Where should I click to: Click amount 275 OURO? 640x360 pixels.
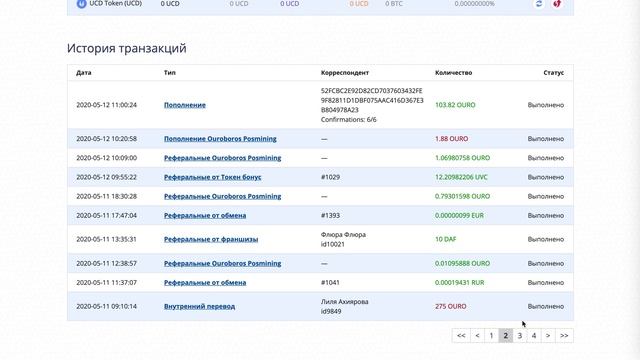tap(451, 307)
